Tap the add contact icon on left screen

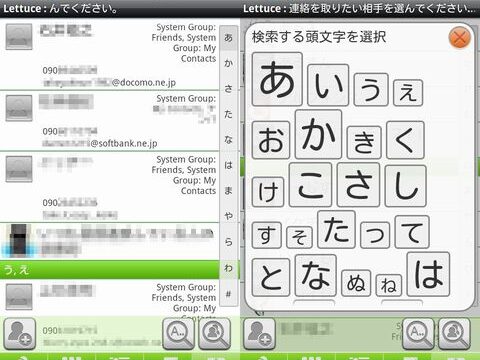coord(20,334)
